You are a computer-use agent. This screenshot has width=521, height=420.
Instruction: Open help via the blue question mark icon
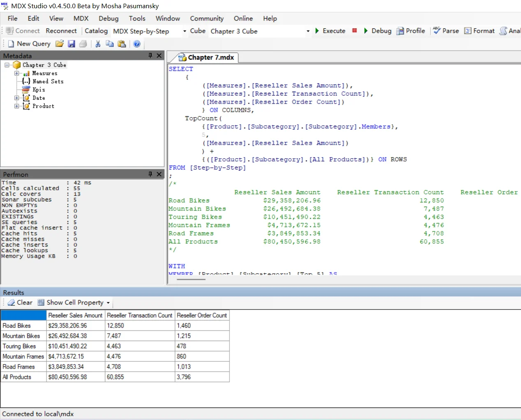pyautogui.click(x=137, y=44)
